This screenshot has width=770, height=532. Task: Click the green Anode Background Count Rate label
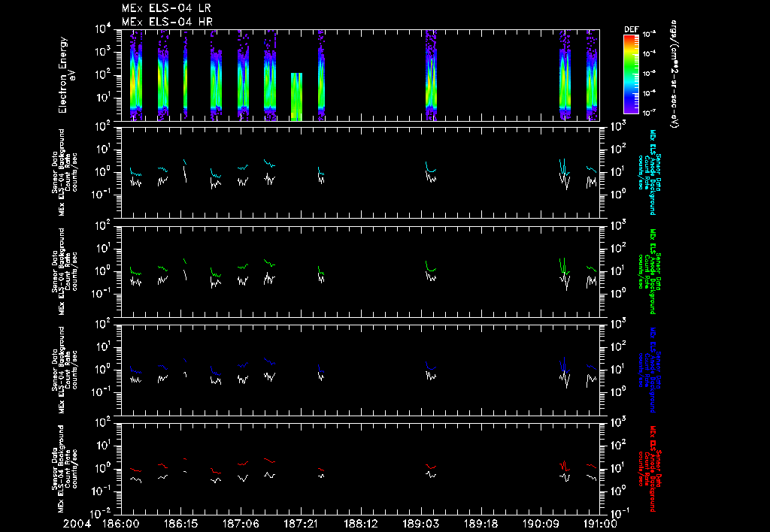[x=649, y=271]
